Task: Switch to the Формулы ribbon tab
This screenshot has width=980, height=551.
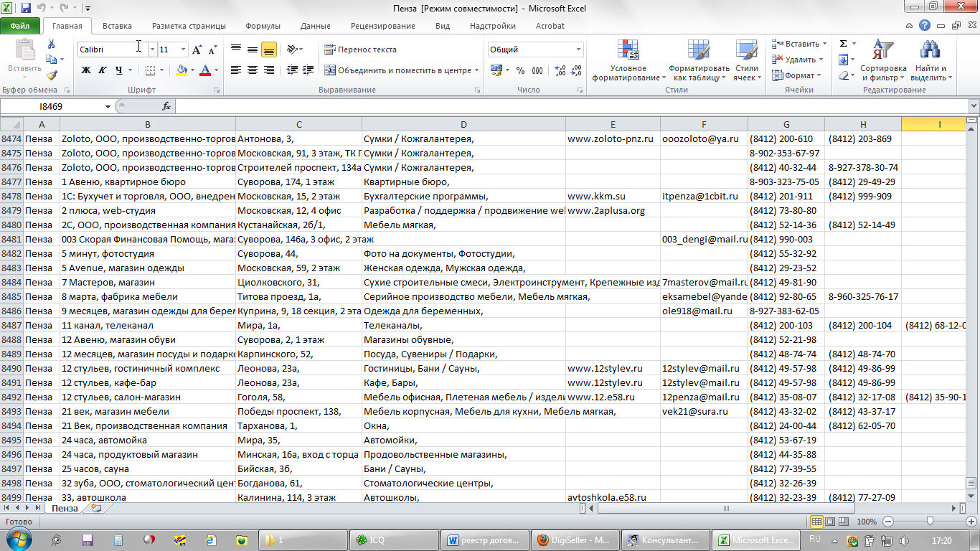Action: click(263, 26)
